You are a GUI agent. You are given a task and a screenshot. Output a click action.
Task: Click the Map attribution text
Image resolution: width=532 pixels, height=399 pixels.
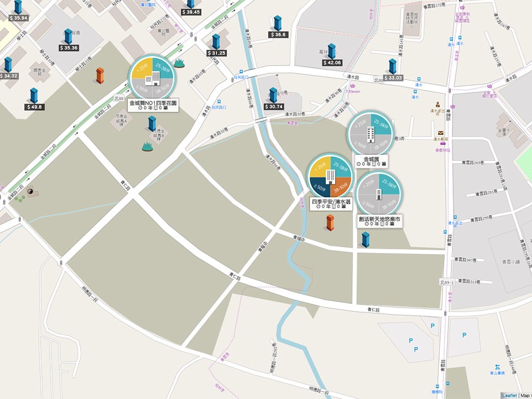click(525, 395)
